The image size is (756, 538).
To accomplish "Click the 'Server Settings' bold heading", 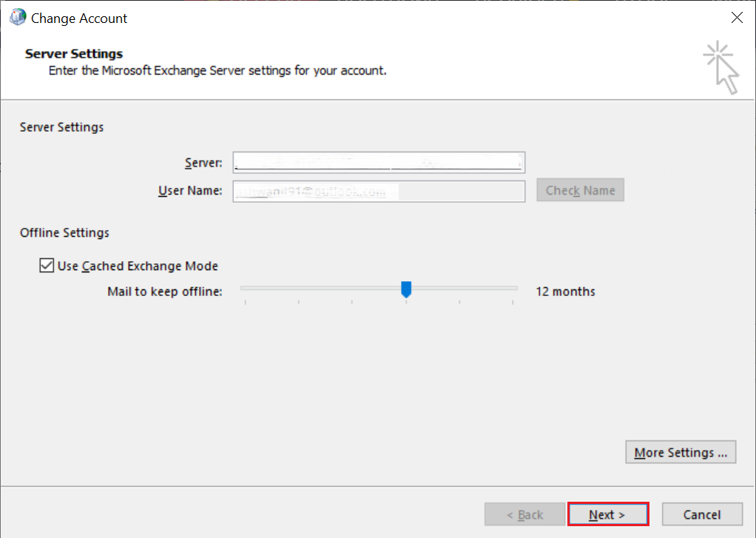I will (x=74, y=53).
